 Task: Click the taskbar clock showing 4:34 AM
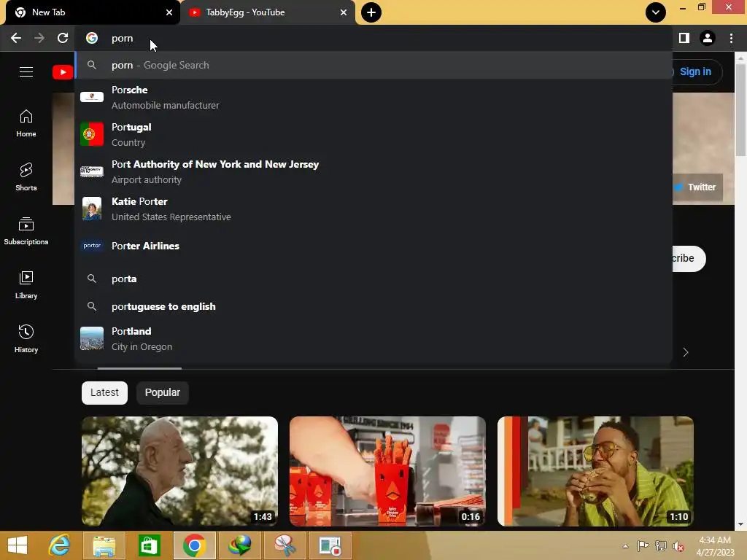click(x=715, y=546)
